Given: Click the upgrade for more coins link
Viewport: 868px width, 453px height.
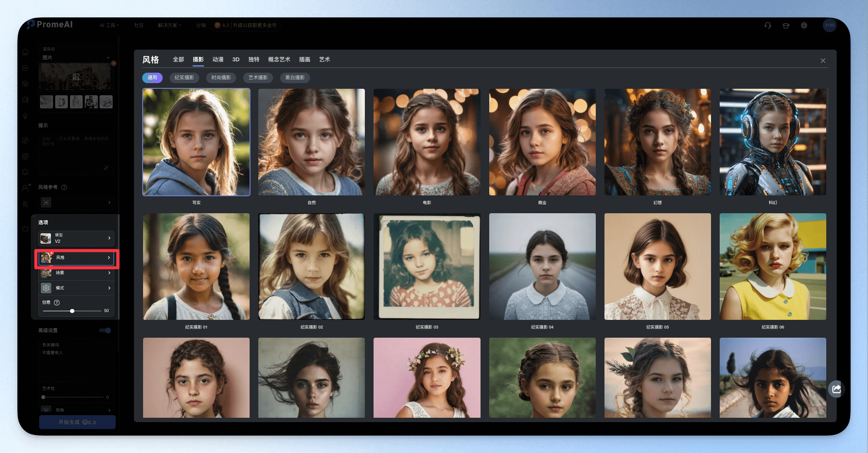Looking at the screenshot, I should coord(254,25).
